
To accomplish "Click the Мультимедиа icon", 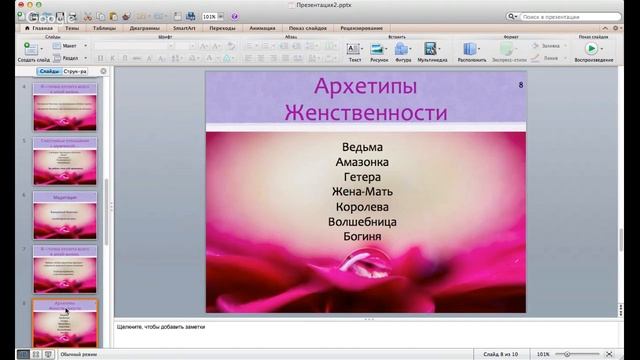I will pyautogui.click(x=430, y=49).
